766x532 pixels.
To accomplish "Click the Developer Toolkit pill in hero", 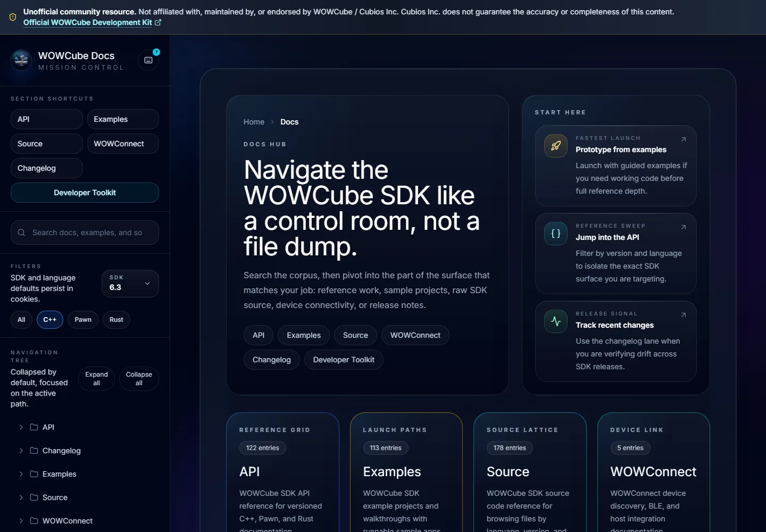I will pyautogui.click(x=344, y=360).
